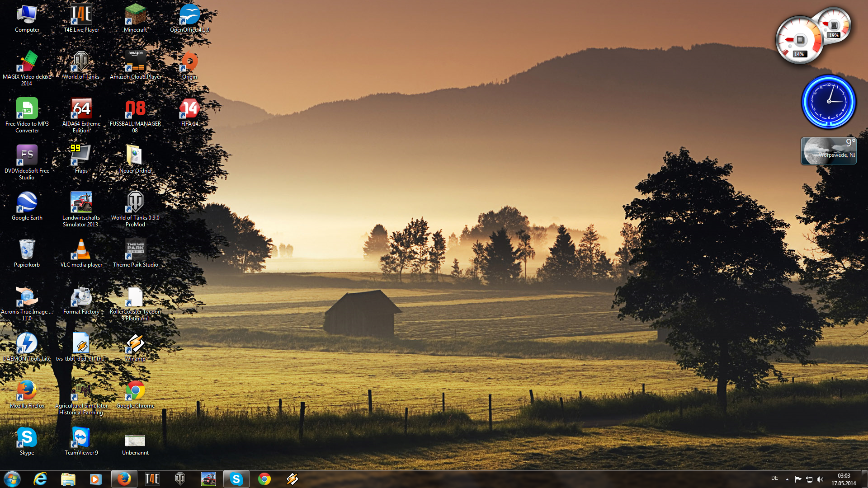Launch T4E Live Player desktop shortcut
Screen dimensions: 868x488
pyautogui.click(x=81, y=19)
